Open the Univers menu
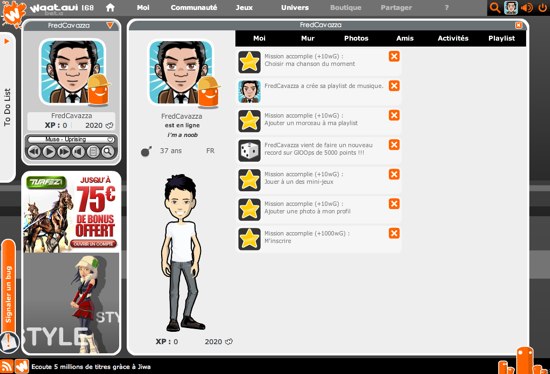This screenshot has width=550, height=374. coord(295,7)
